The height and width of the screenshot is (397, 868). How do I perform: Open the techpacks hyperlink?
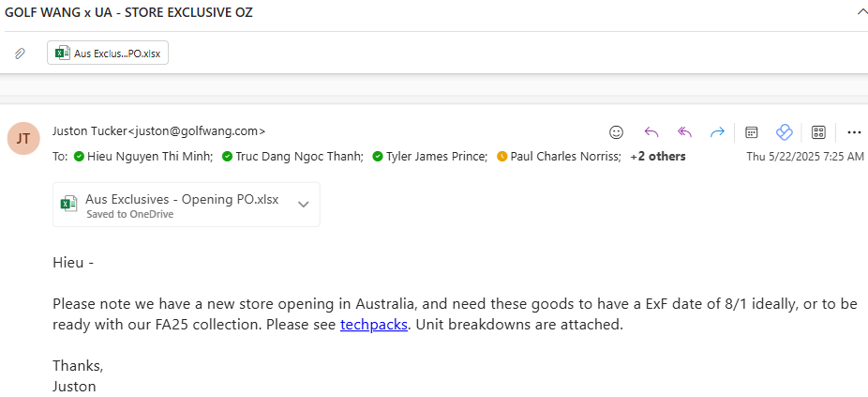[x=374, y=325]
